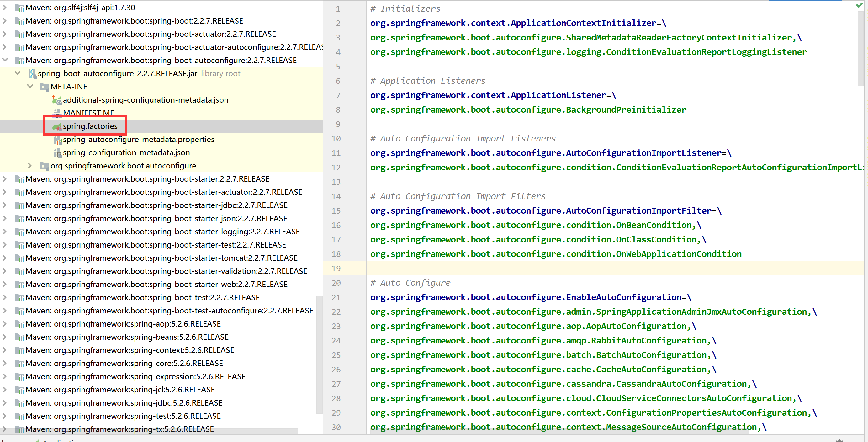Click the spring-boot-starter:2.2.7.RELEASE library icon

click(x=19, y=179)
